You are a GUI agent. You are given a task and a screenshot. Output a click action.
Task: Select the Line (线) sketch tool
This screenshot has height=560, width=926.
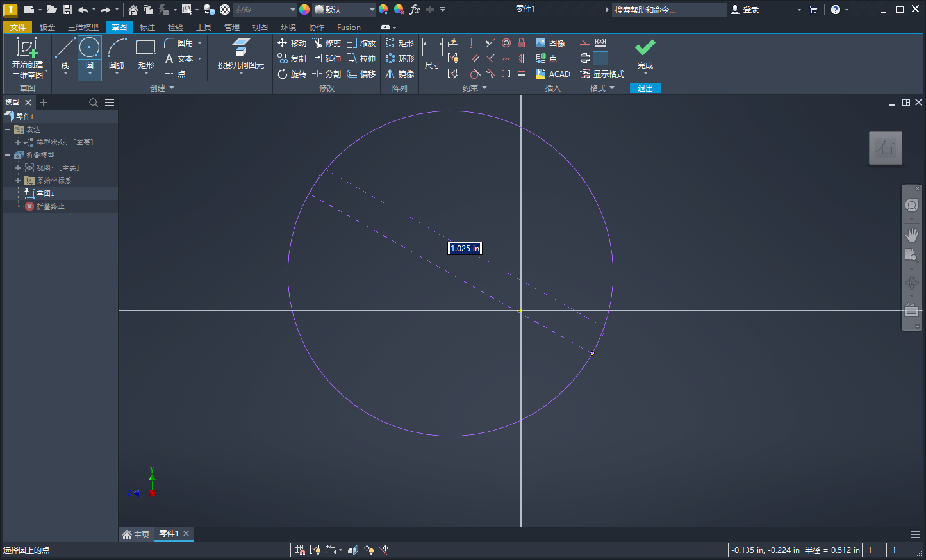click(x=65, y=54)
